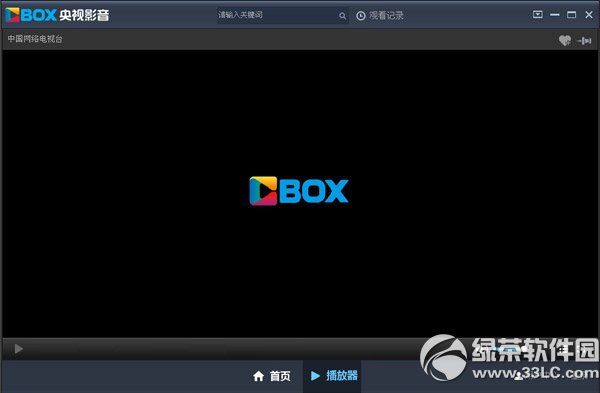Start playback with the play button
The image size is (600, 393).
[x=18, y=349]
